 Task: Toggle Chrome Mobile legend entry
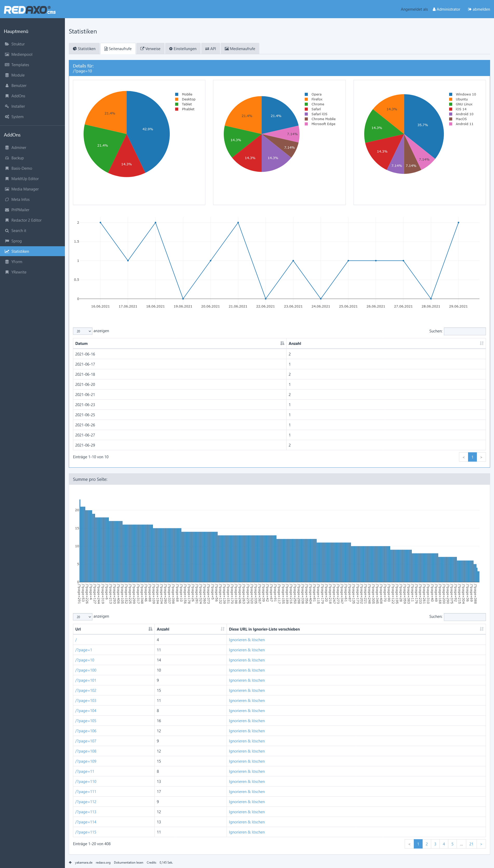click(x=320, y=119)
